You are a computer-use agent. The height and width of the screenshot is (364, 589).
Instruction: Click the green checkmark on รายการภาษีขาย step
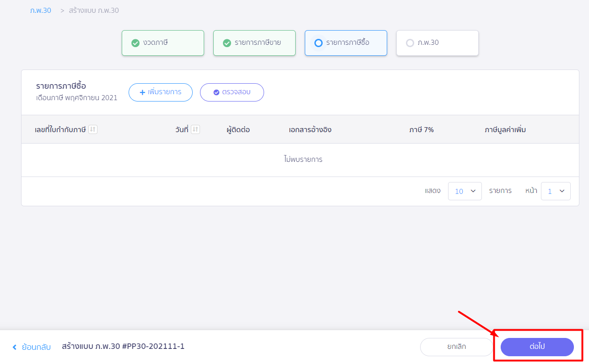227,43
